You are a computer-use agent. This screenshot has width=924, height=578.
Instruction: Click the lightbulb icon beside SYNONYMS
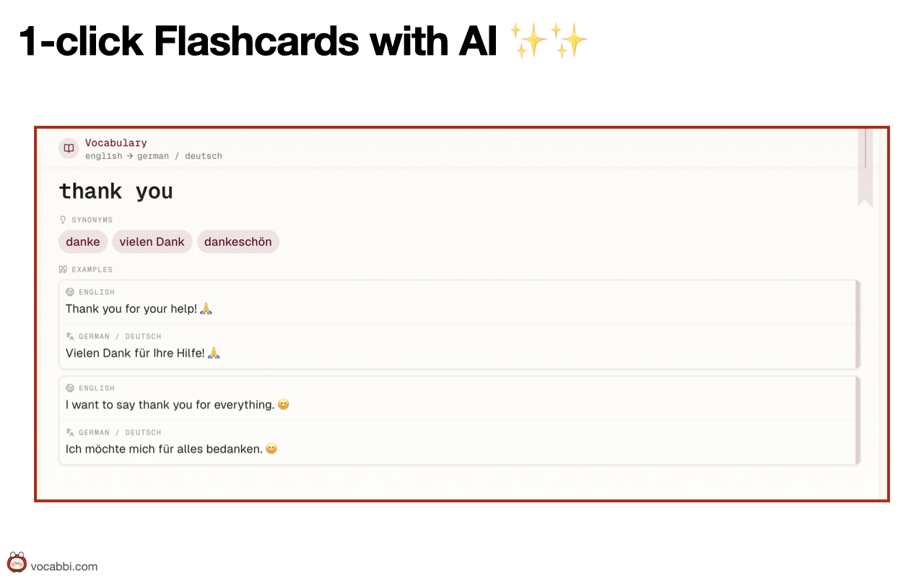(x=62, y=220)
